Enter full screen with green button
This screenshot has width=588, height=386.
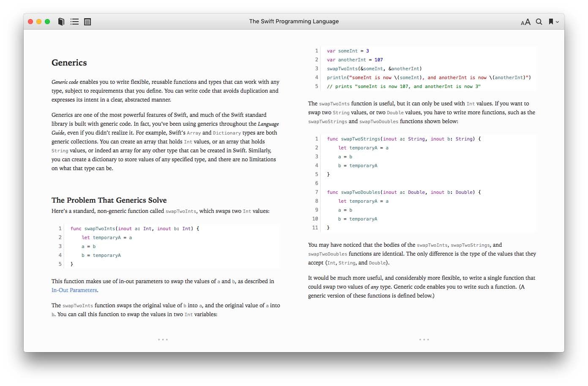point(47,22)
